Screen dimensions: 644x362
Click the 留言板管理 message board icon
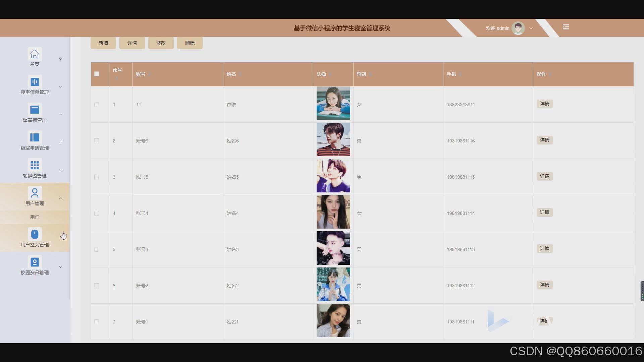tap(35, 110)
